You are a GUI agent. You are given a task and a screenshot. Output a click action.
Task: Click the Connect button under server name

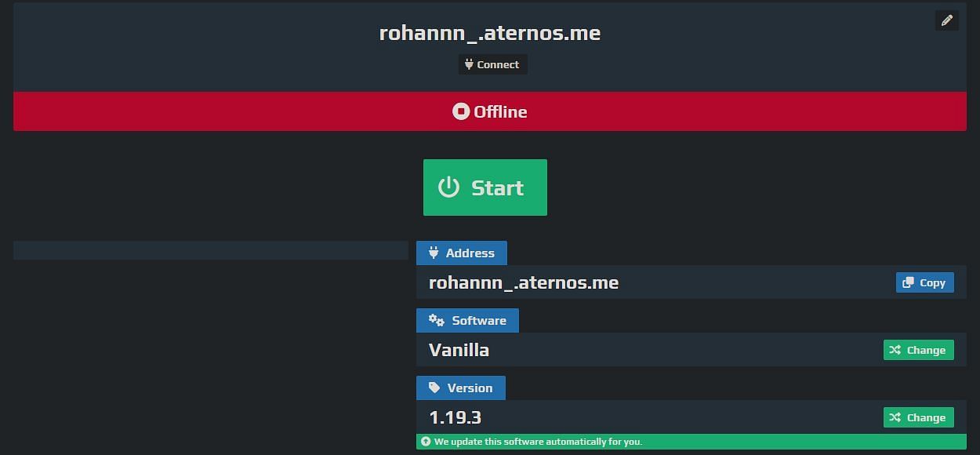click(x=492, y=64)
